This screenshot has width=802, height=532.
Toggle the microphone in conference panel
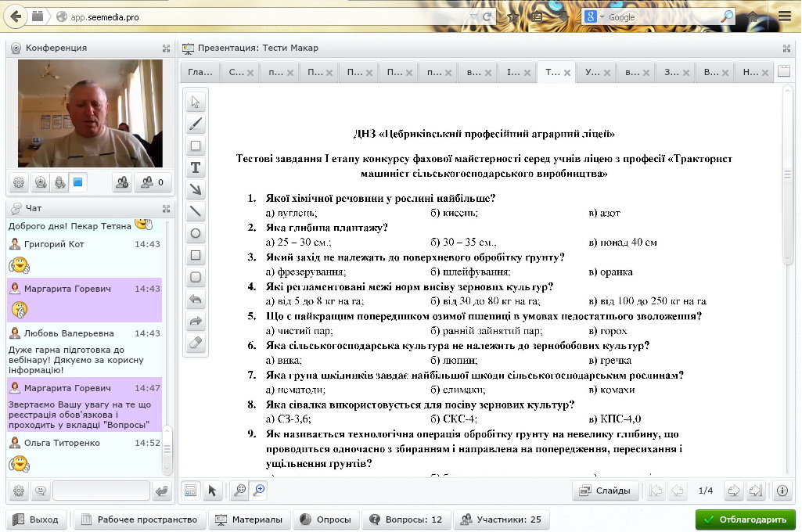point(59,183)
